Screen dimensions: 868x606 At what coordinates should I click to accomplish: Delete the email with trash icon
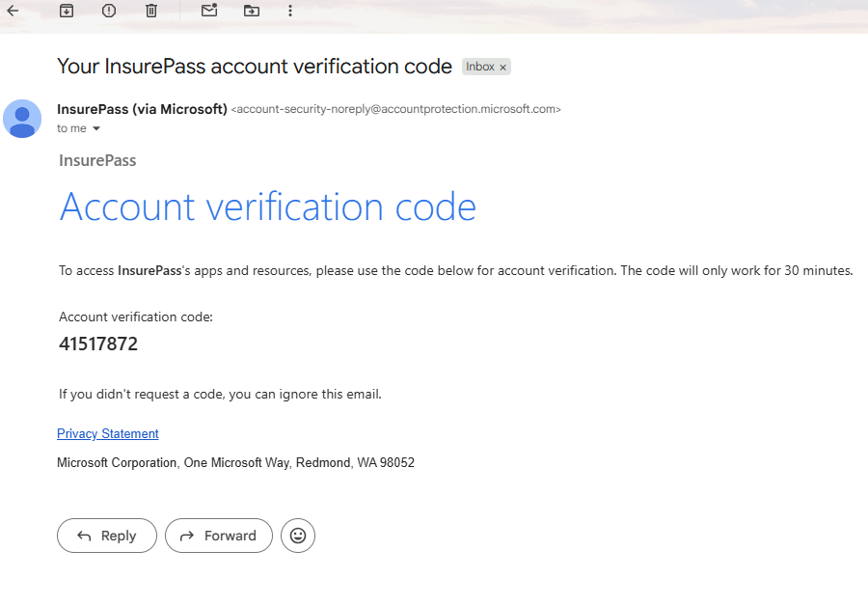coord(151,11)
